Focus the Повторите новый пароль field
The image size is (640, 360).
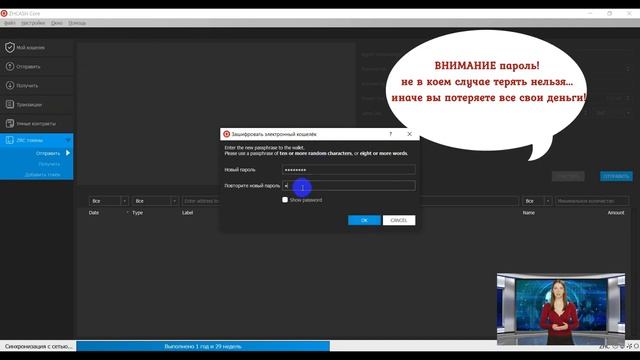pos(349,185)
